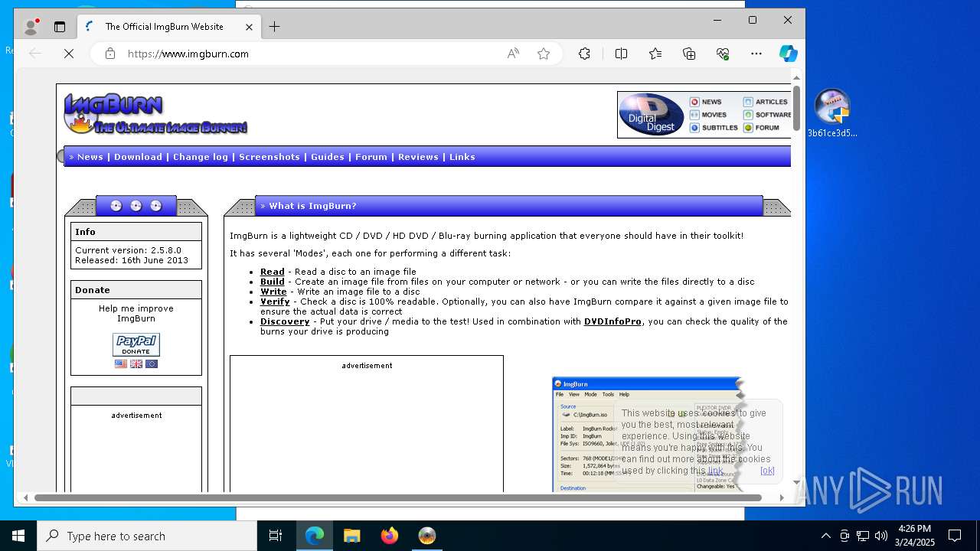Open Copilot sidebar icon
The width and height of the screenshot is (980, 551).
[788, 54]
